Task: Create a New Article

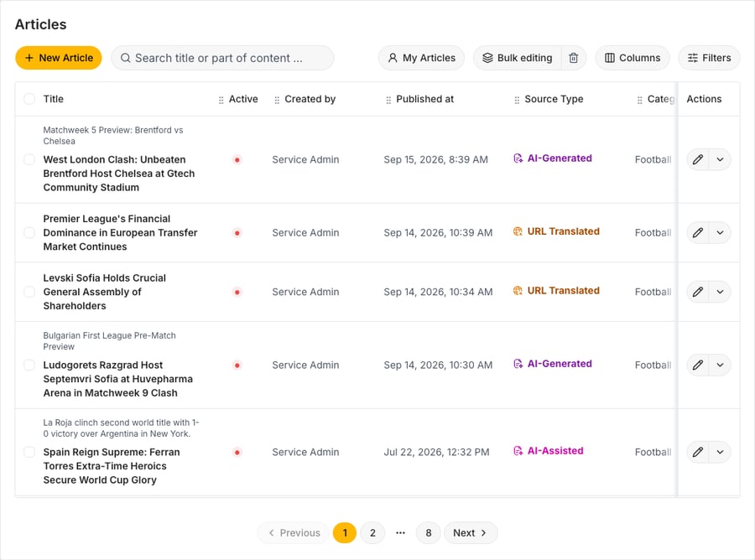Action: pos(58,58)
